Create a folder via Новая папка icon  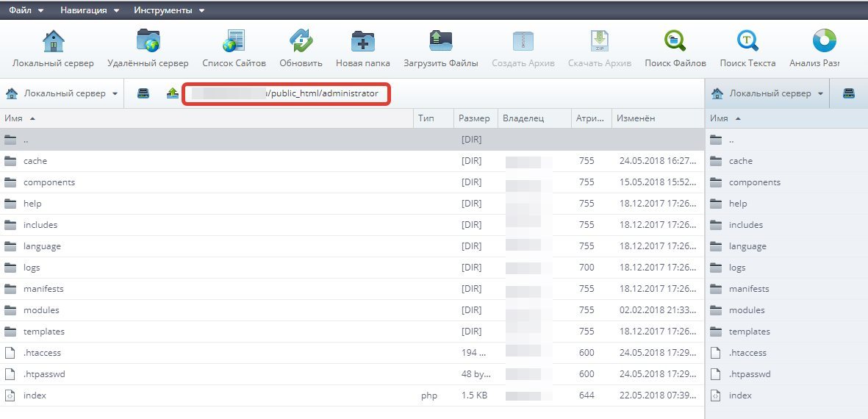pyautogui.click(x=362, y=41)
